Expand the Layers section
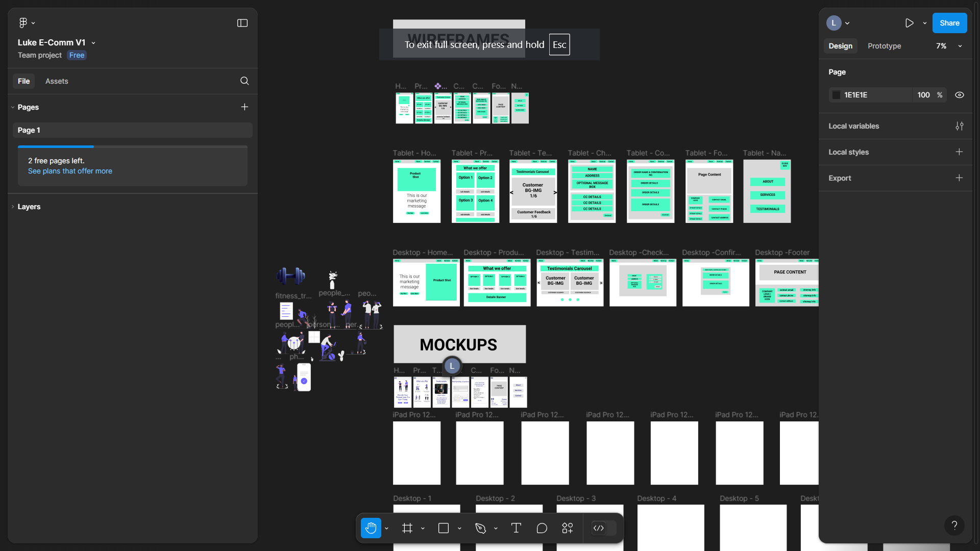Image resolution: width=980 pixels, height=551 pixels. click(x=29, y=207)
